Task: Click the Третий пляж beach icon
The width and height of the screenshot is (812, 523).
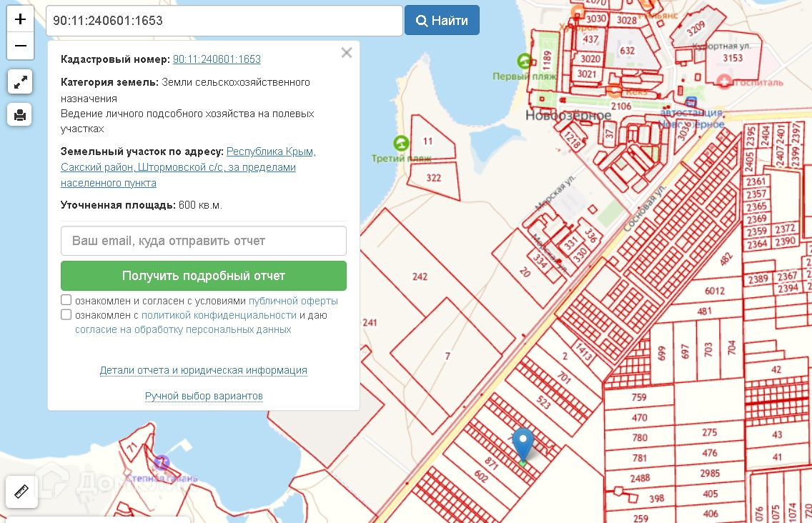Action: coord(401,143)
